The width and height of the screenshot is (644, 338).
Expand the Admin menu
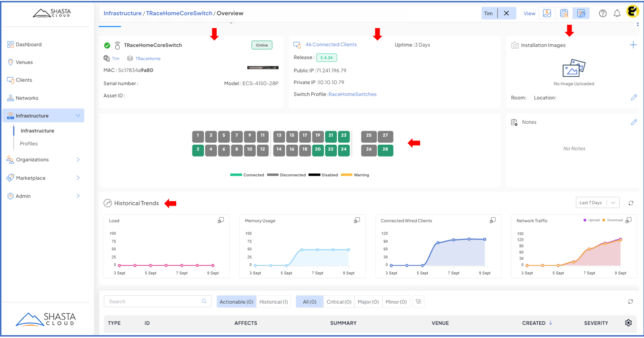click(x=78, y=196)
